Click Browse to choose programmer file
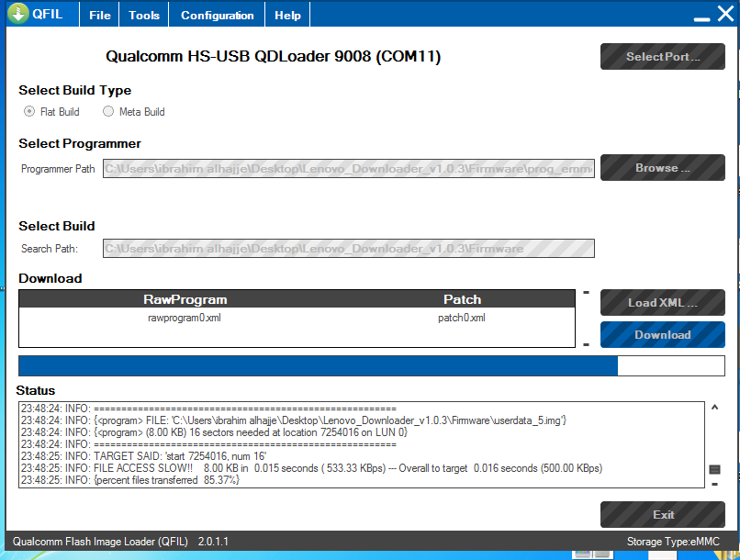Screen dimensions: 740x560 (x=663, y=167)
